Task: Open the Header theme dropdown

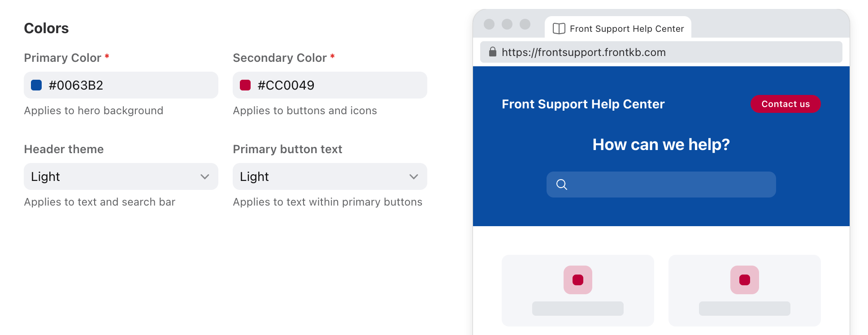Action: [121, 176]
